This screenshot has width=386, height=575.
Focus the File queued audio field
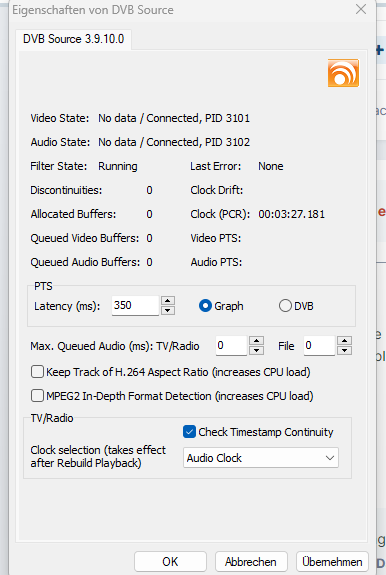point(319,345)
